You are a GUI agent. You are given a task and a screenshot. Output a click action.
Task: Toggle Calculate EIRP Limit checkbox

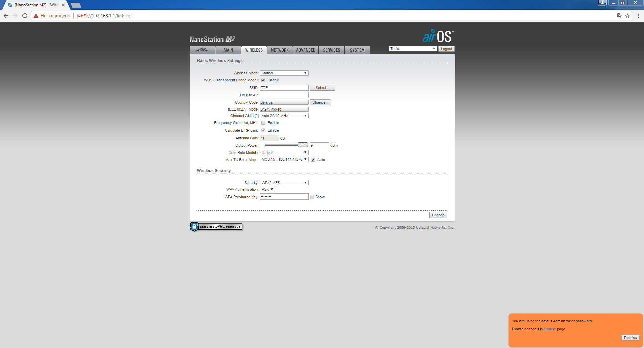263,130
